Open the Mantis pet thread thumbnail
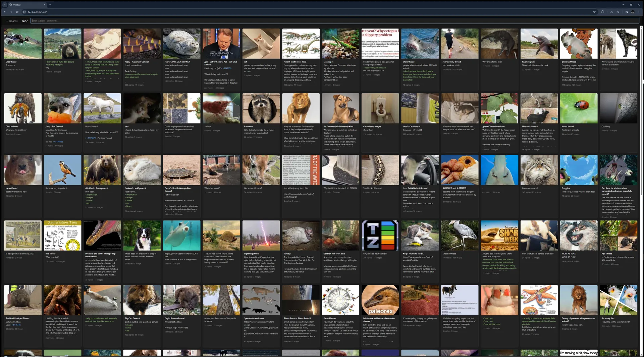This screenshot has width=644, height=357. pos(340,44)
